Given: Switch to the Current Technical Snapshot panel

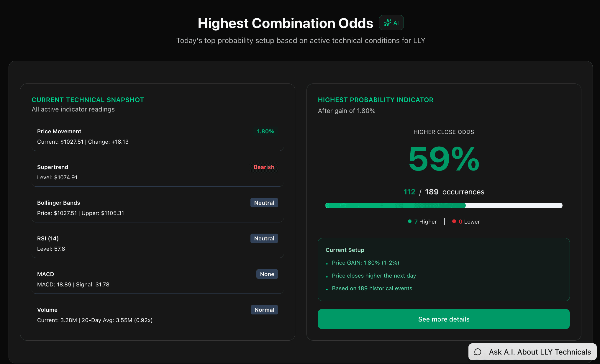Looking at the screenshot, I should coord(88,100).
